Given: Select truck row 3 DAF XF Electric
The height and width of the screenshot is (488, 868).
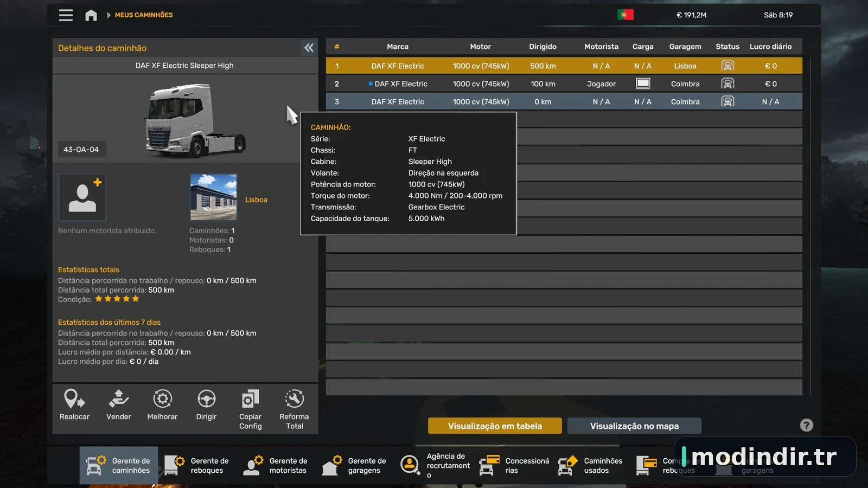Looking at the screenshot, I should tap(564, 102).
